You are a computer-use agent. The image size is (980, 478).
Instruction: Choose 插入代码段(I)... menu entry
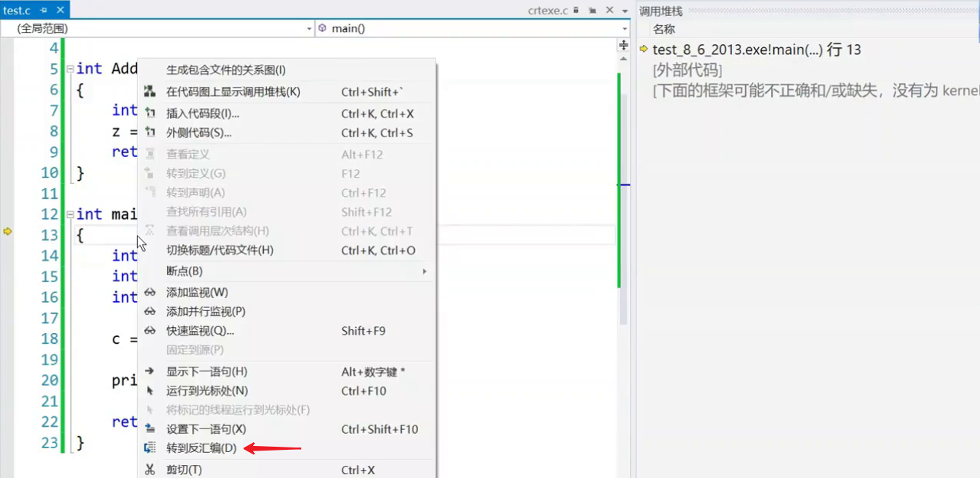click(x=286, y=113)
